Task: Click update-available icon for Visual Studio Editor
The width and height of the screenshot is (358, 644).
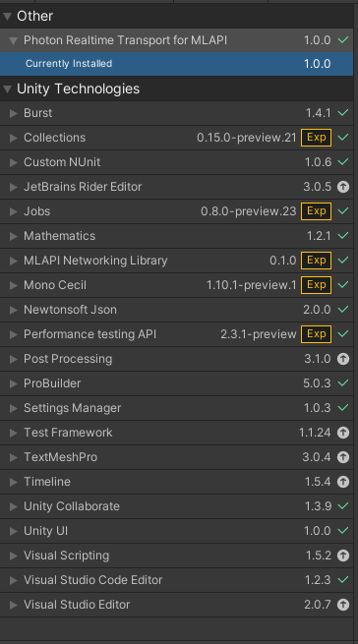Action: pyautogui.click(x=343, y=605)
